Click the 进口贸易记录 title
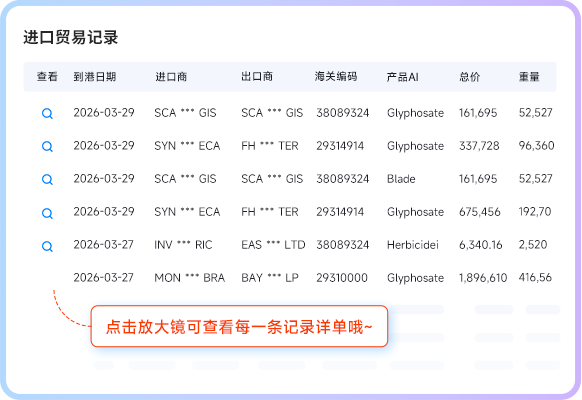 pyautogui.click(x=71, y=37)
